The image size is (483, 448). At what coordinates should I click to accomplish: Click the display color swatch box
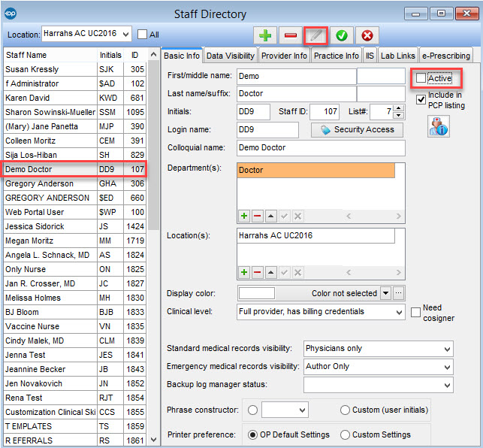(257, 293)
